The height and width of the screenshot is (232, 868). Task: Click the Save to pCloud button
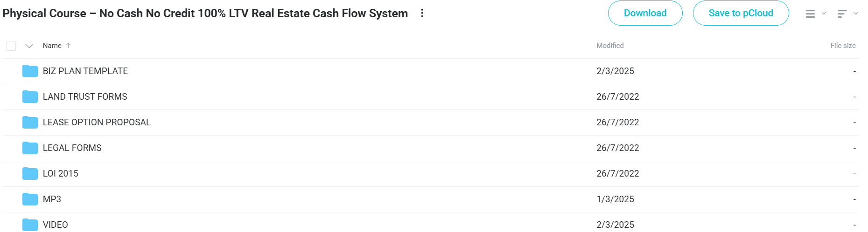pyautogui.click(x=741, y=13)
